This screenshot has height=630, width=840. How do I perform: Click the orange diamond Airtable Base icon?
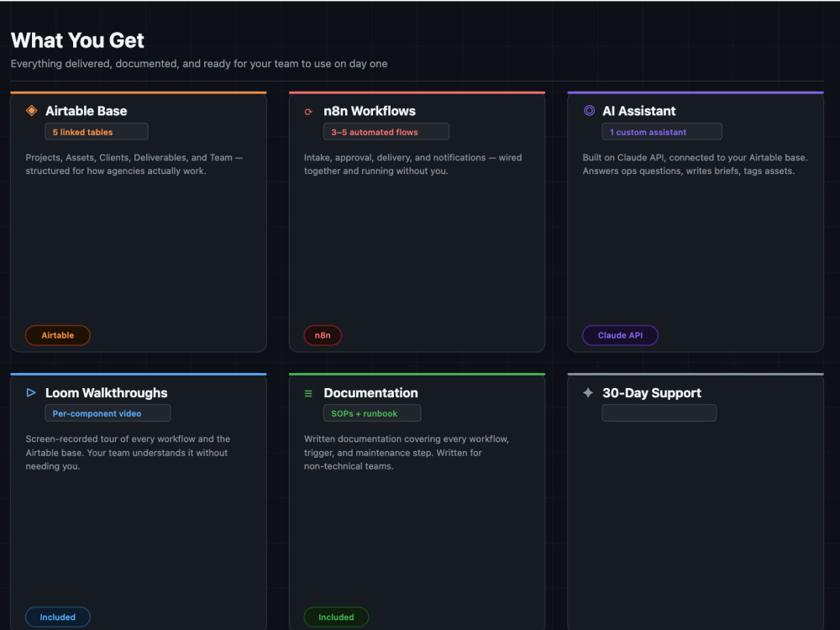point(32,110)
